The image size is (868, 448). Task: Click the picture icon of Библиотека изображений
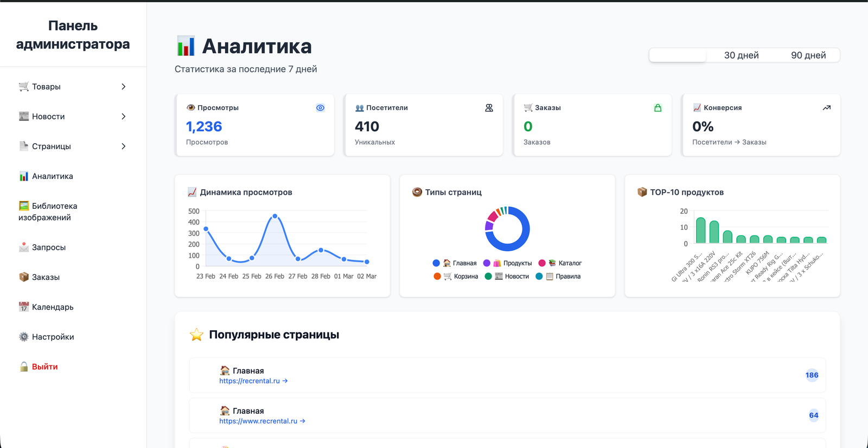tap(24, 206)
